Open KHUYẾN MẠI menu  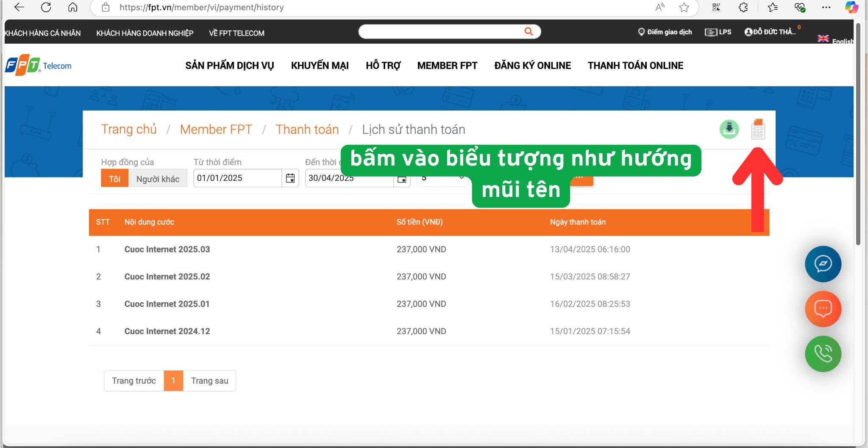click(320, 66)
